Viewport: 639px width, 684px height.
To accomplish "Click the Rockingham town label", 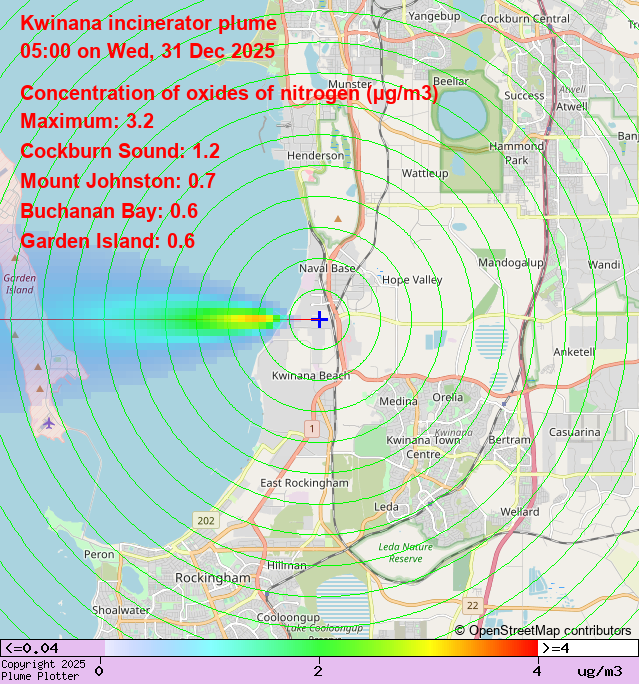I will point(212,578).
